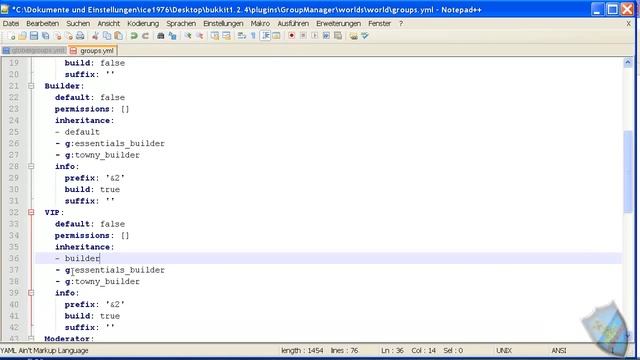
Task: Click the 'VIP:' text on line 32
Action: 54,212
